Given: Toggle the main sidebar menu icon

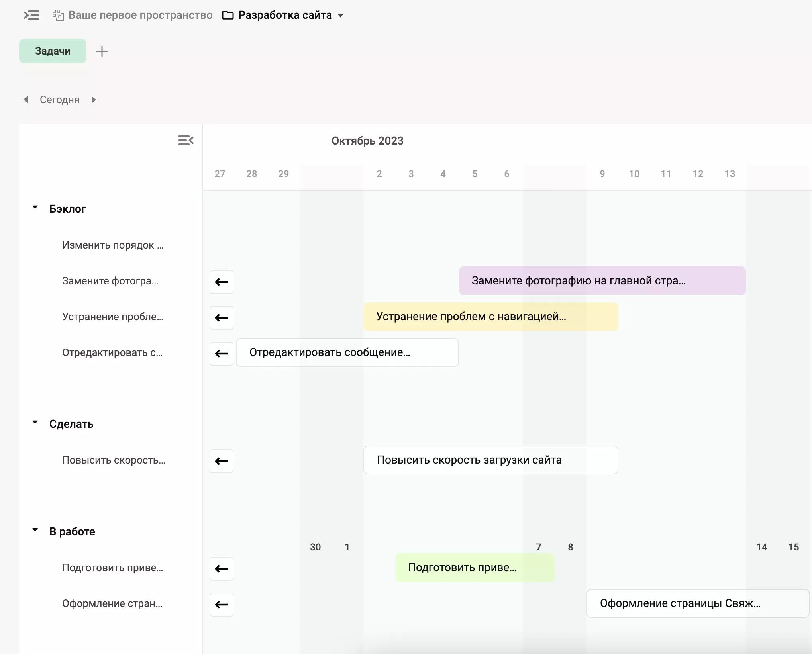Looking at the screenshot, I should [31, 15].
